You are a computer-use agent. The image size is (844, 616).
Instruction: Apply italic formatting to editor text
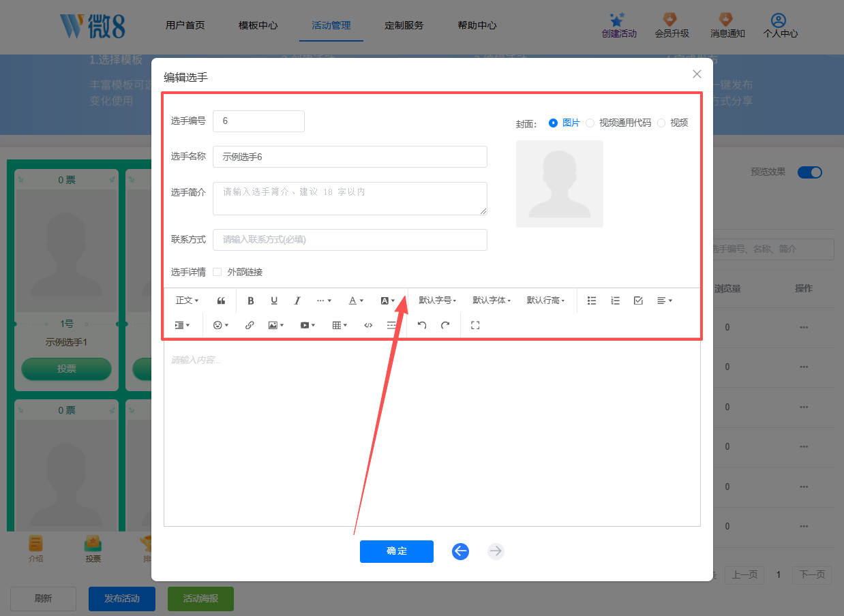297,300
